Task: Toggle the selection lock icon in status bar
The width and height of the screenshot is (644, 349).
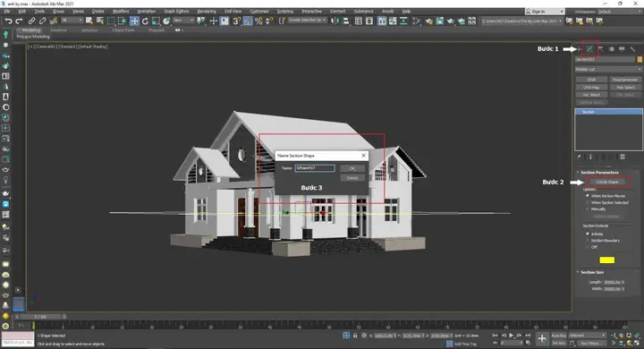Action: pyautogui.click(x=355, y=336)
